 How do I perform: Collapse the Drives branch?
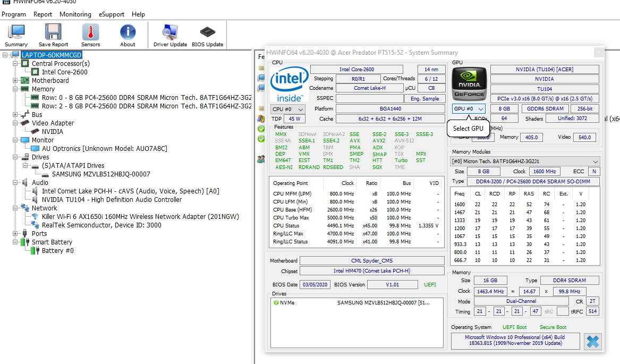click(x=15, y=157)
